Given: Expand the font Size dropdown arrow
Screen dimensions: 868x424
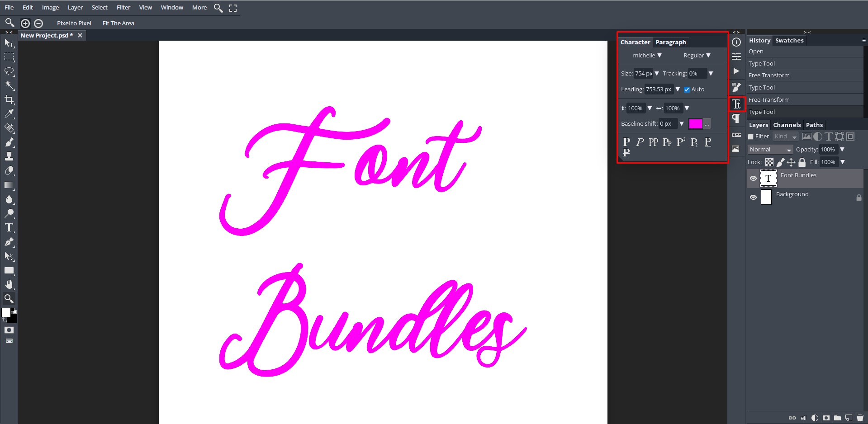Looking at the screenshot, I should (657, 73).
